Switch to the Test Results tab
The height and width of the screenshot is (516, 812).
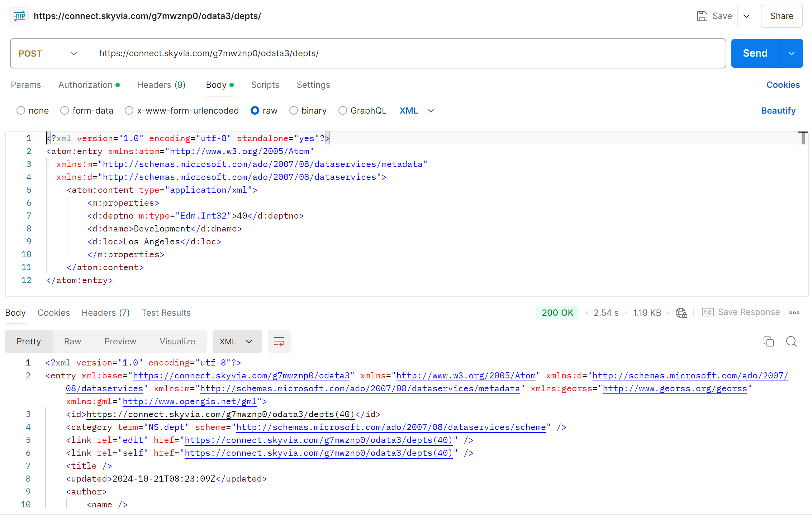point(166,312)
